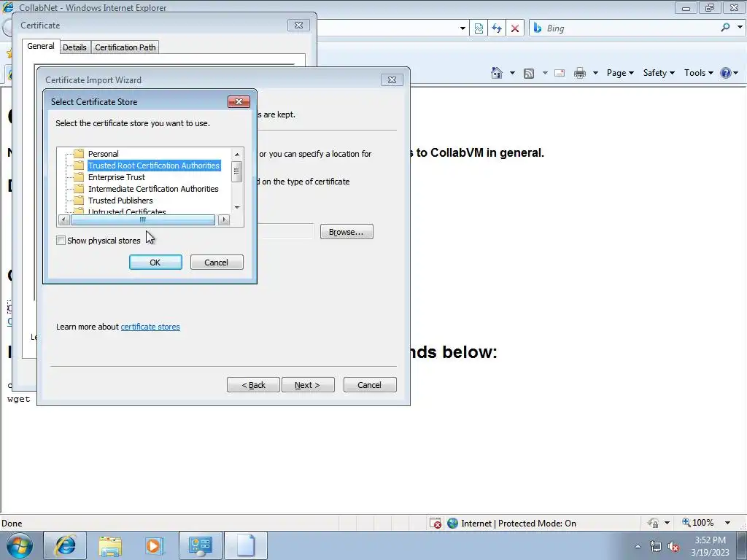The height and width of the screenshot is (560, 747).
Task: Click Internet Explorer taskbar icon
Action: pos(65,545)
